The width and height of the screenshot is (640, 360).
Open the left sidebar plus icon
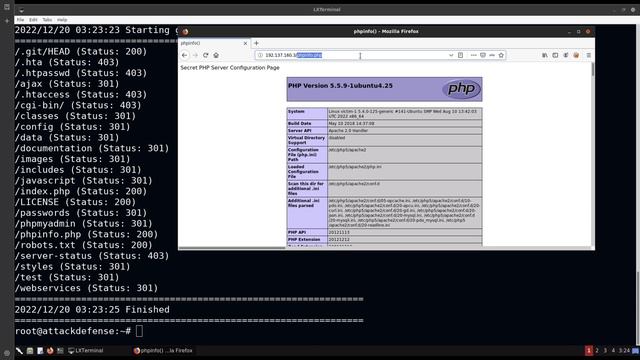(7, 20)
